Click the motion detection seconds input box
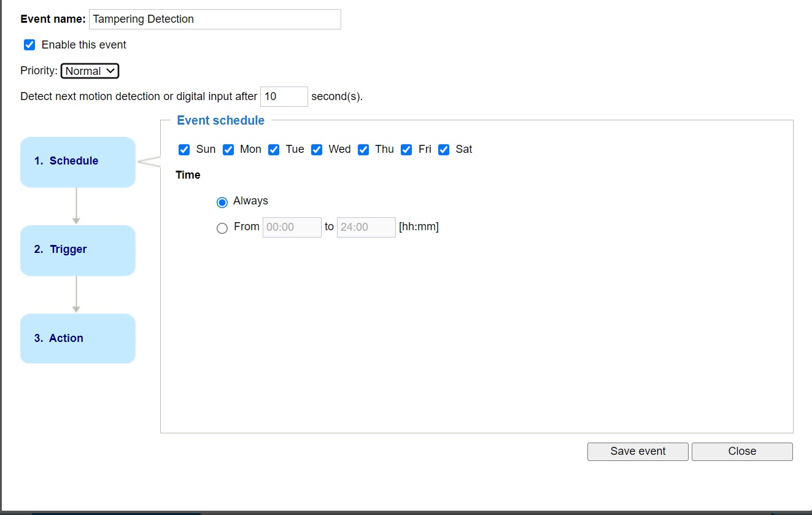 284,96
